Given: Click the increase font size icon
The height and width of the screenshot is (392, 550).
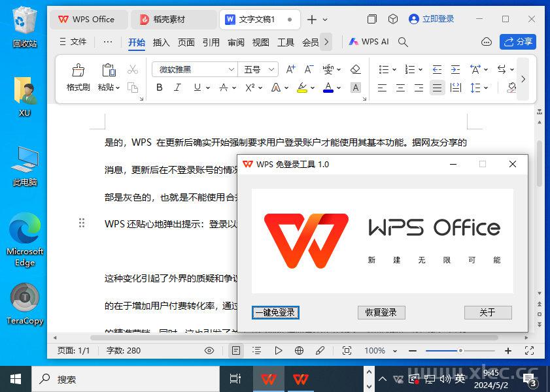Looking at the screenshot, I should (x=291, y=69).
